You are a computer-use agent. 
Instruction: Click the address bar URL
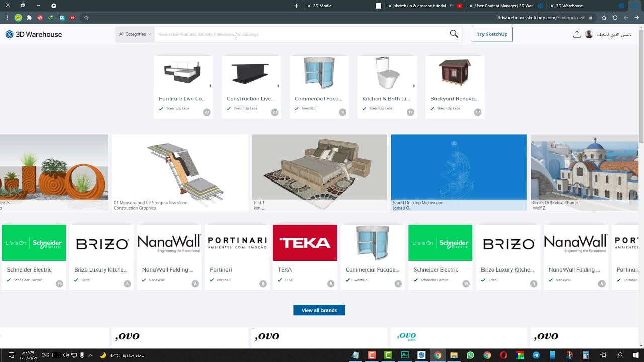click(x=541, y=18)
